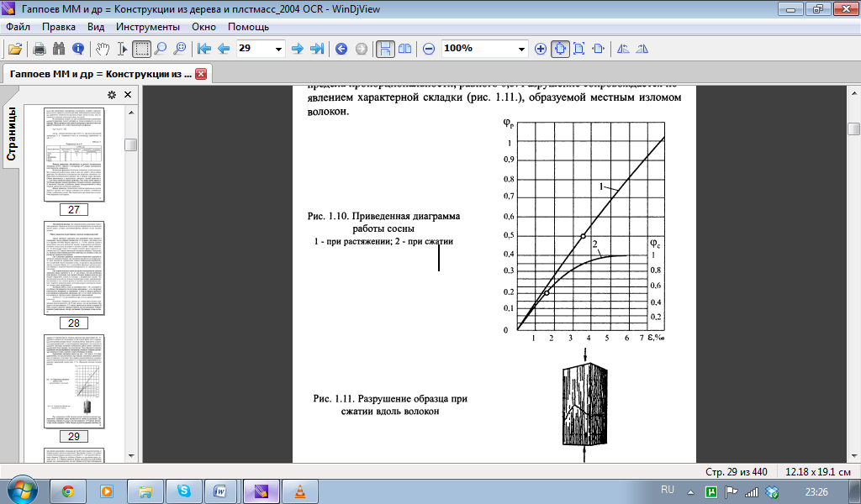Show document information icon
Image resolution: width=861 pixels, height=504 pixels.
coord(78,49)
